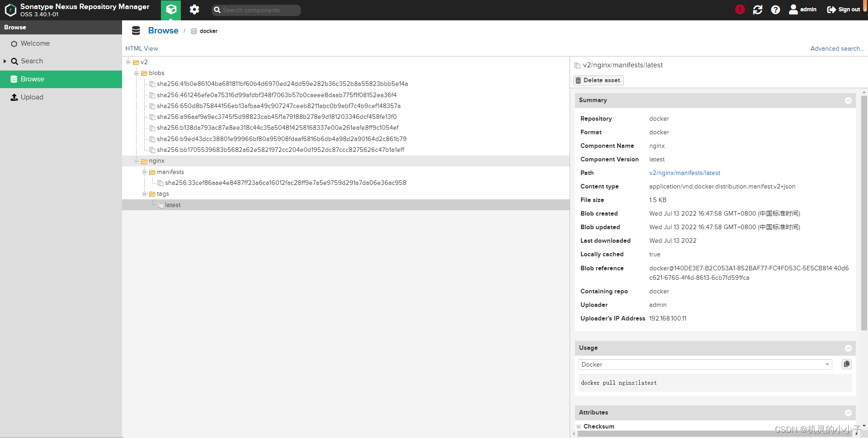
Task: Click the vertical scrollbar in details panel
Action: [x=864, y=212]
